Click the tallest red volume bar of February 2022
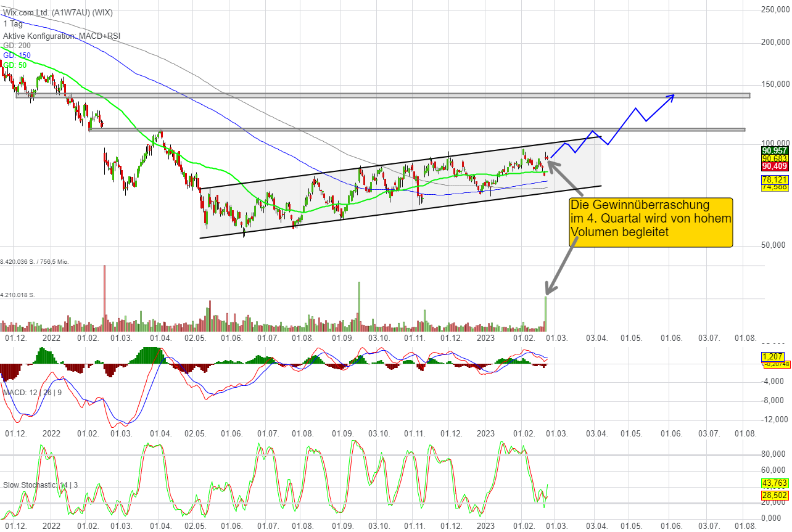Image resolution: width=792 pixels, height=532 pixels. (x=104, y=298)
